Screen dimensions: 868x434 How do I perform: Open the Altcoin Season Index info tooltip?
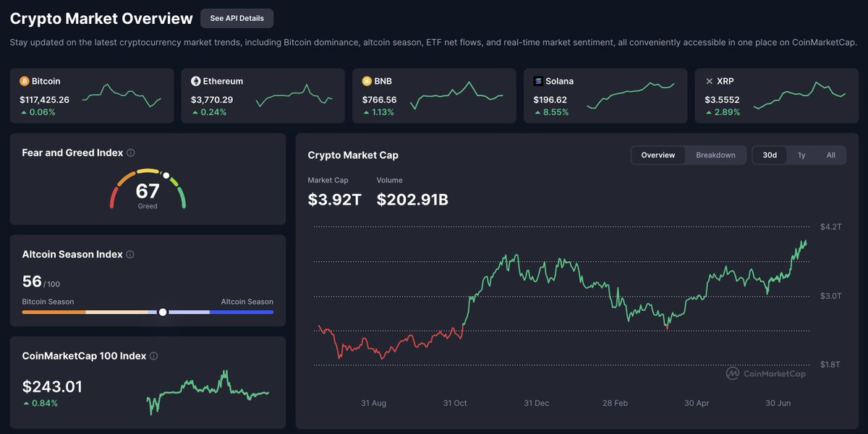[x=130, y=254]
